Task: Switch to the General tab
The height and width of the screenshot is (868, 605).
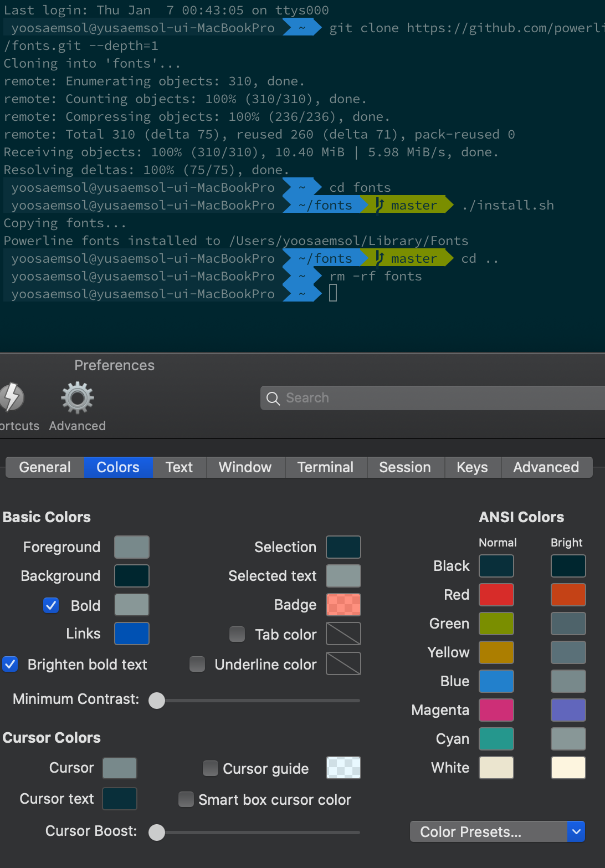Action: (45, 467)
